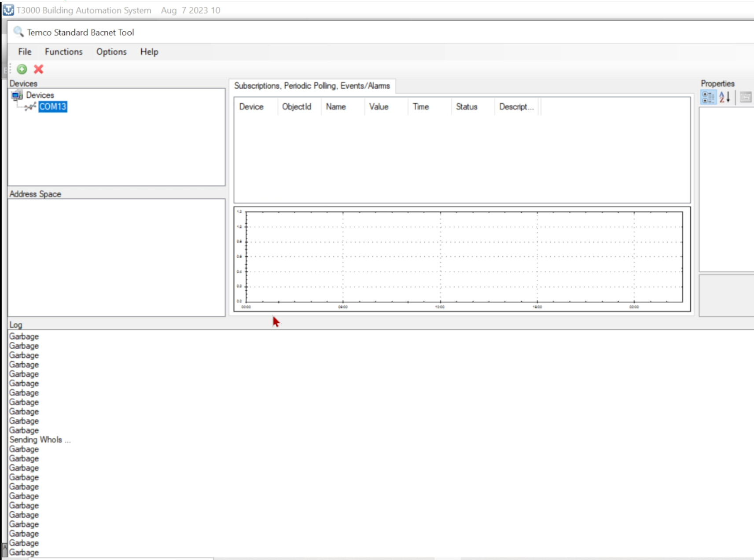Image resolution: width=754 pixels, height=560 pixels.
Task: Click the red X remove device icon
Action: (x=39, y=69)
